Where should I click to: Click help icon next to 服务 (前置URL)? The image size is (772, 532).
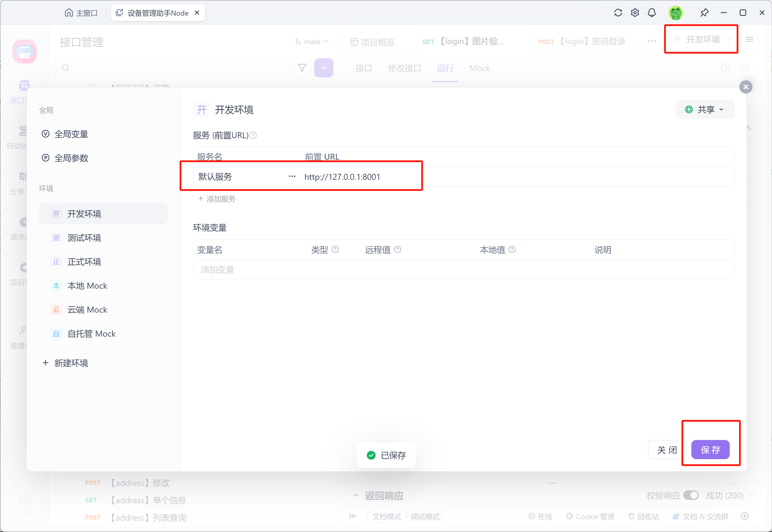coord(253,135)
